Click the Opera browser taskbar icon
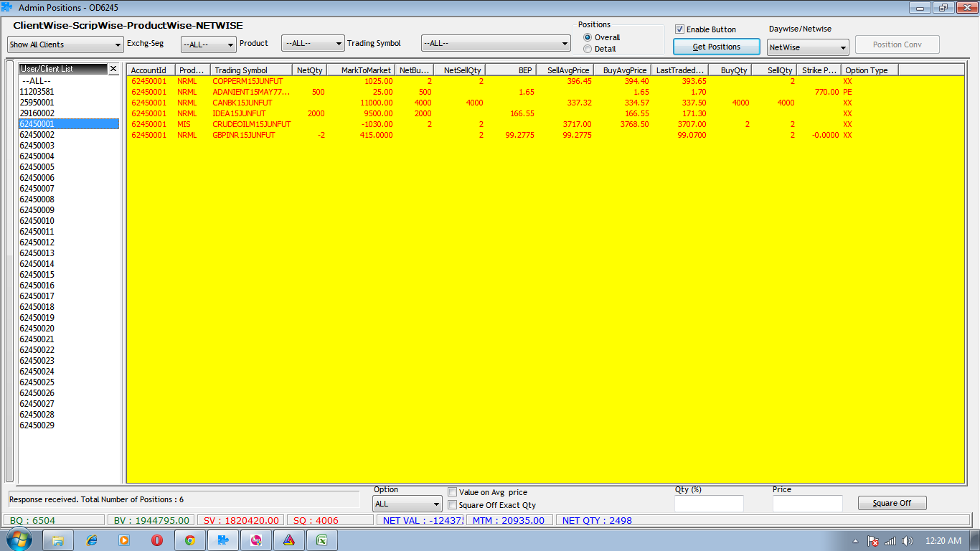 [x=156, y=540]
